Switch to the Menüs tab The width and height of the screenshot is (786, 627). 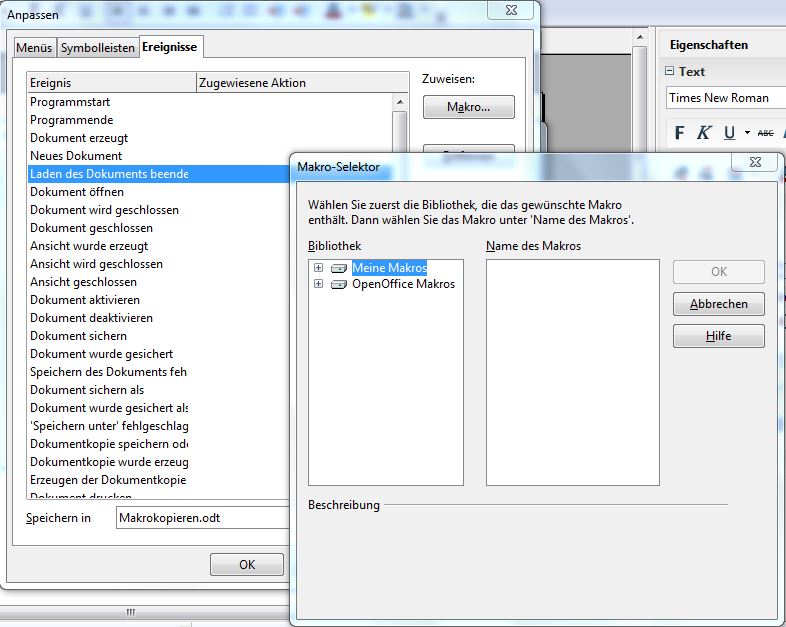coord(35,48)
